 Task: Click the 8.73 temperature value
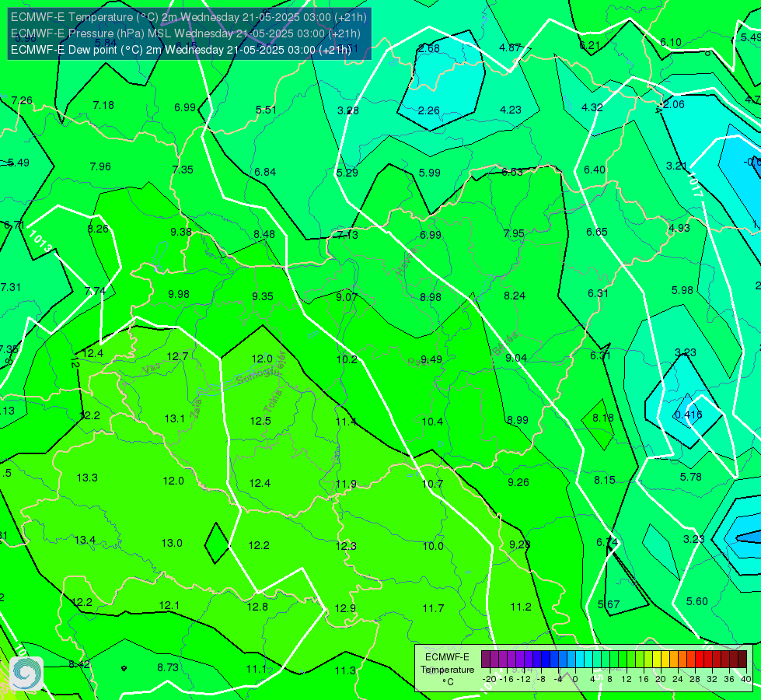click(x=168, y=667)
